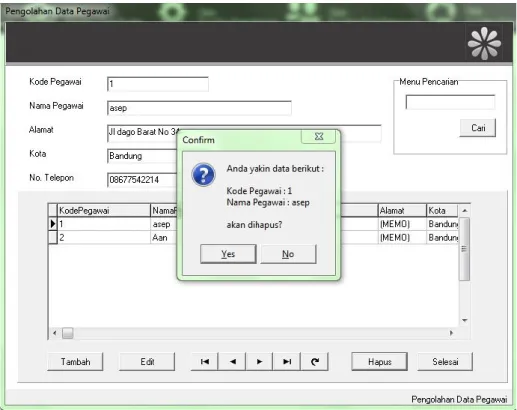Select grid cell with name Aan

pyautogui.click(x=163, y=237)
